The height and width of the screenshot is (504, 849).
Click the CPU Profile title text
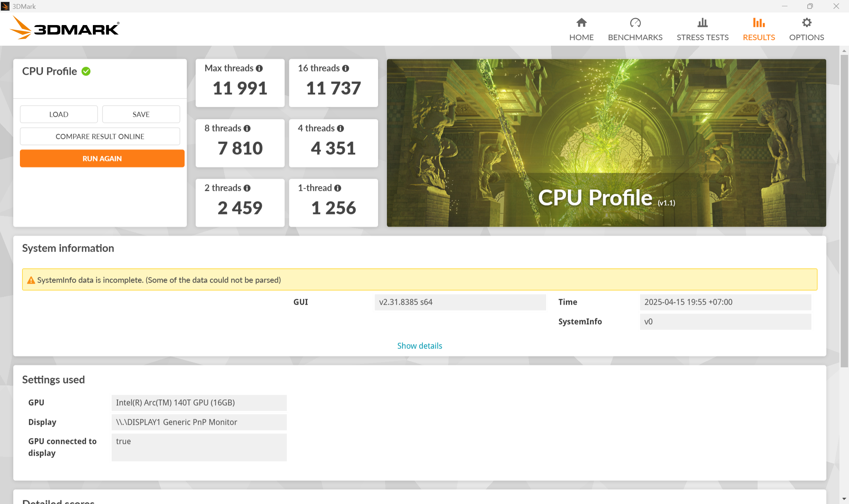(x=49, y=71)
